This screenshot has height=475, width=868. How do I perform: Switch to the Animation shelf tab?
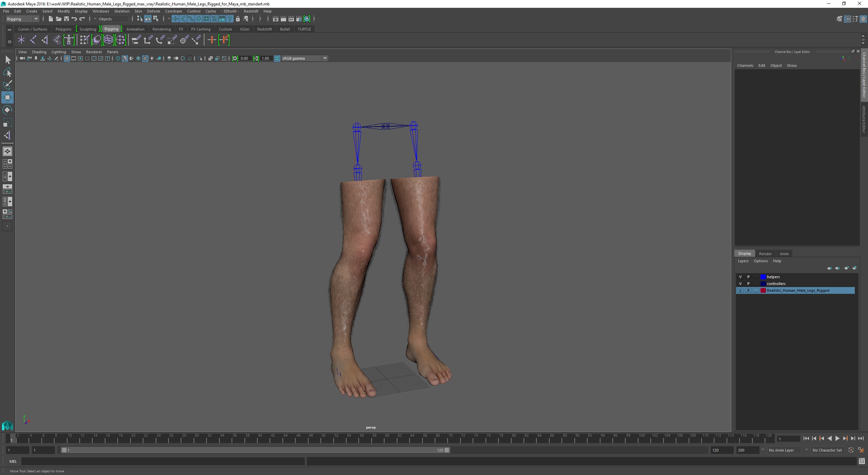[x=135, y=29]
